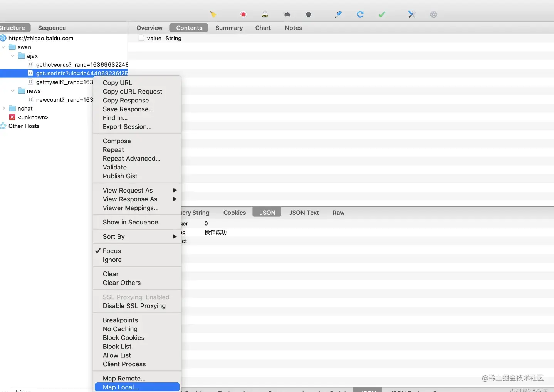Screen dimensions: 554x392
Task: Select the Contents tab
Action: [x=189, y=28]
